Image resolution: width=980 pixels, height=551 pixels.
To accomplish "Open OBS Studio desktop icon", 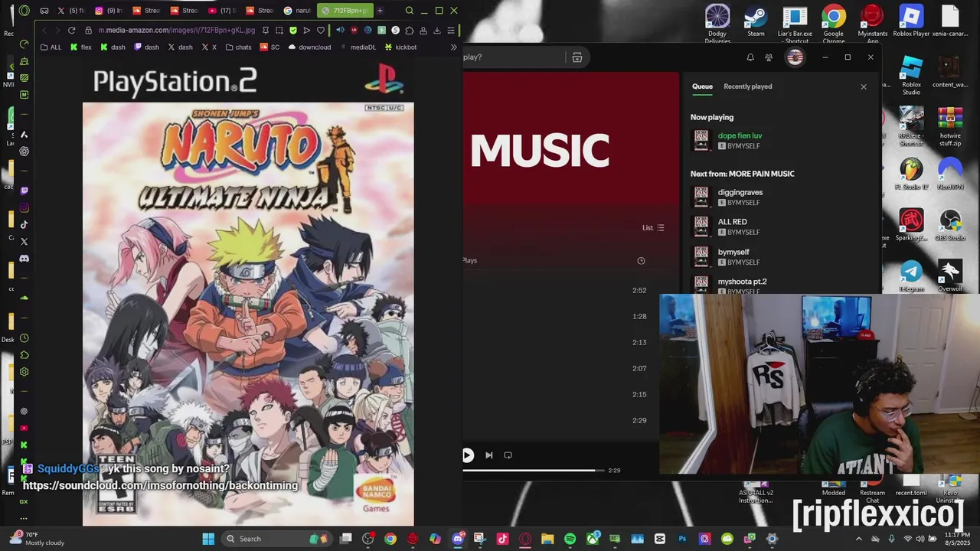I will coord(950,225).
